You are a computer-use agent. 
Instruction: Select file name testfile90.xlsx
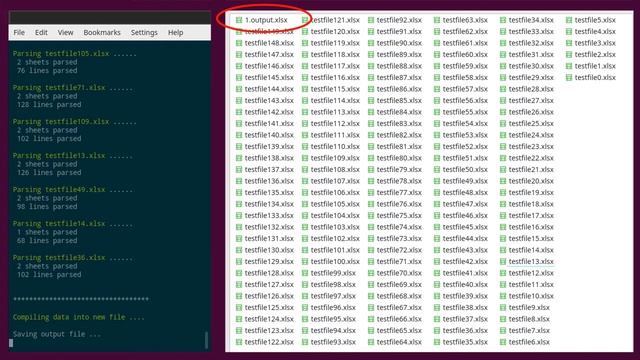[399, 43]
